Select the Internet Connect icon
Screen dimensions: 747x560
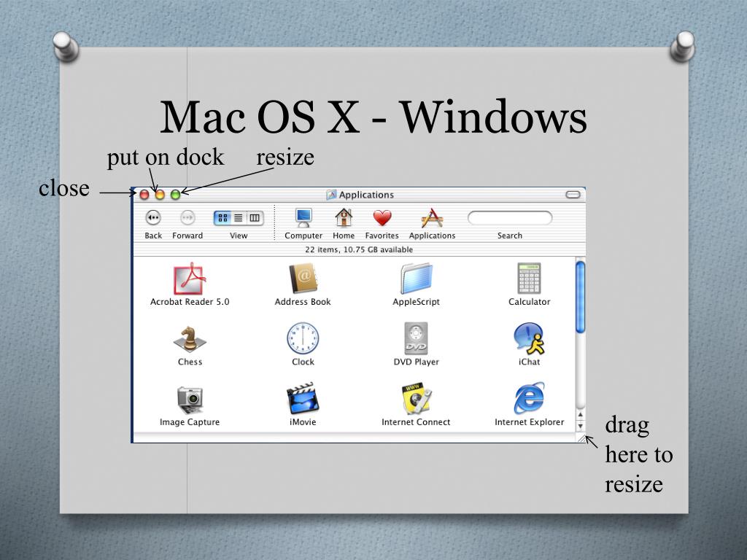click(417, 399)
